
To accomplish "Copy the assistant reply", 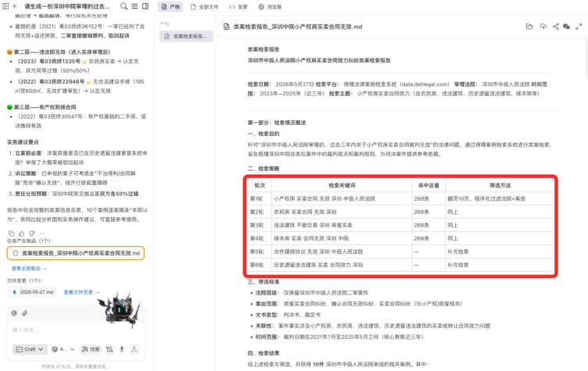I will click(x=11, y=233).
